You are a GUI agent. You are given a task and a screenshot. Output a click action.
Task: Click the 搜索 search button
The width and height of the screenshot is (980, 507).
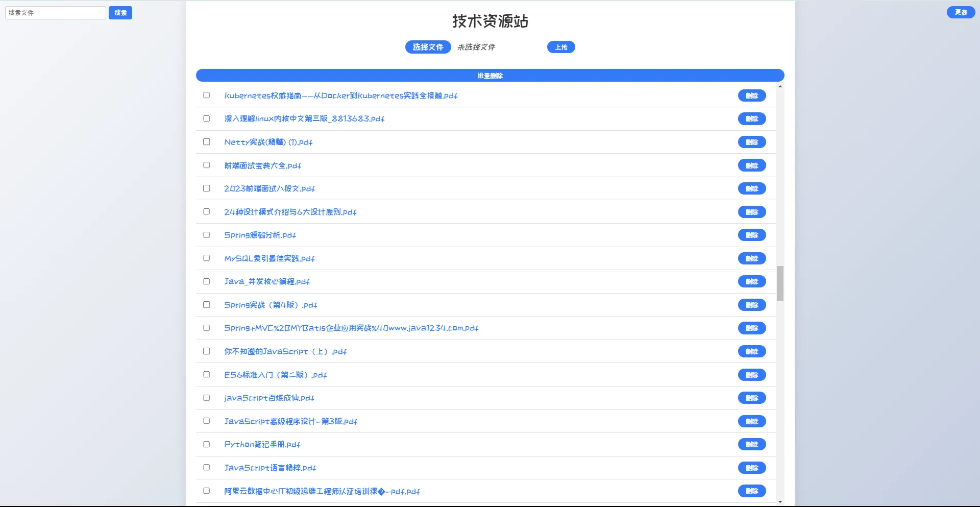(120, 13)
